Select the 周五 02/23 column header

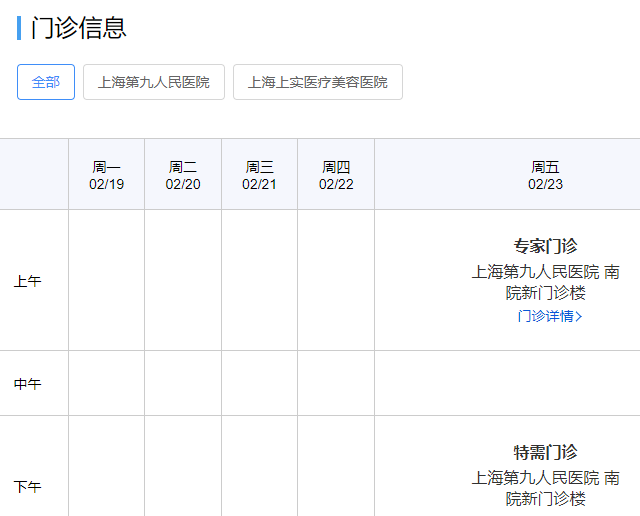click(x=545, y=175)
